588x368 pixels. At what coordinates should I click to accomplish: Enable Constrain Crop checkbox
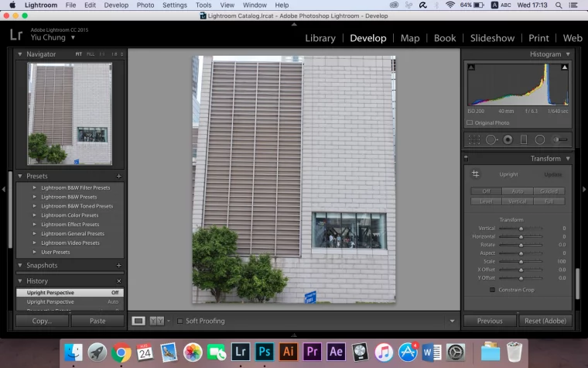tap(492, 290)
